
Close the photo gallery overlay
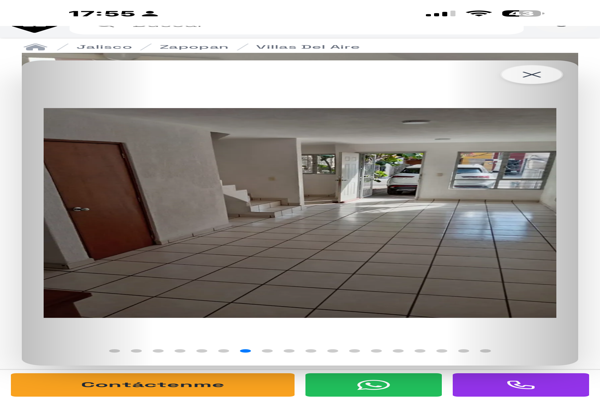531,74
